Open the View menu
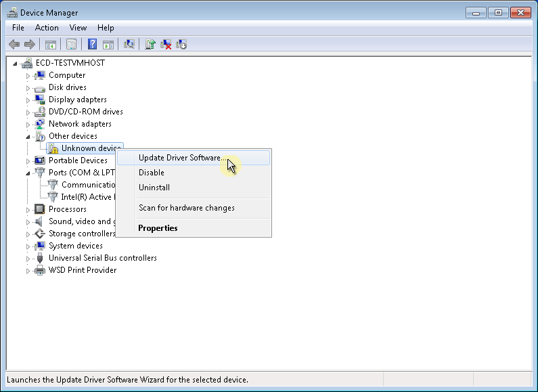 coord(78,28)
